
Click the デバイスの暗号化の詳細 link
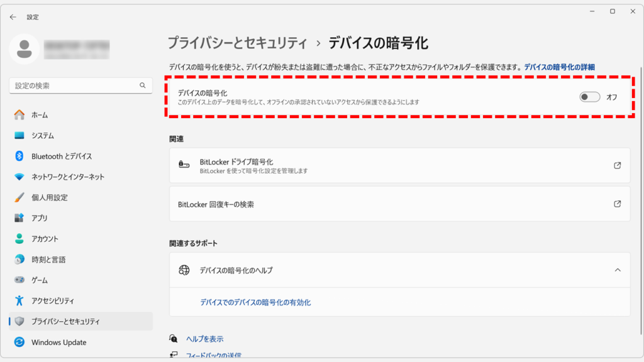[x=559, y=67]
